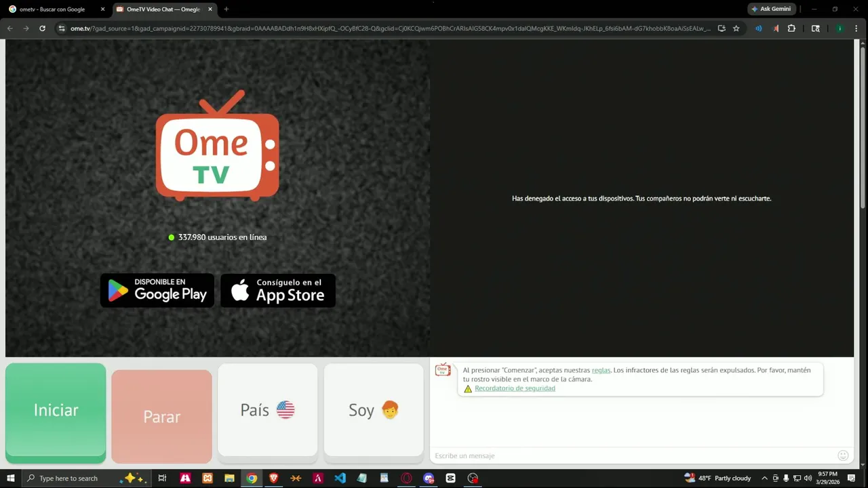
Task: Close the OmeTV Video Chat tab
Action: click(210, 9)
